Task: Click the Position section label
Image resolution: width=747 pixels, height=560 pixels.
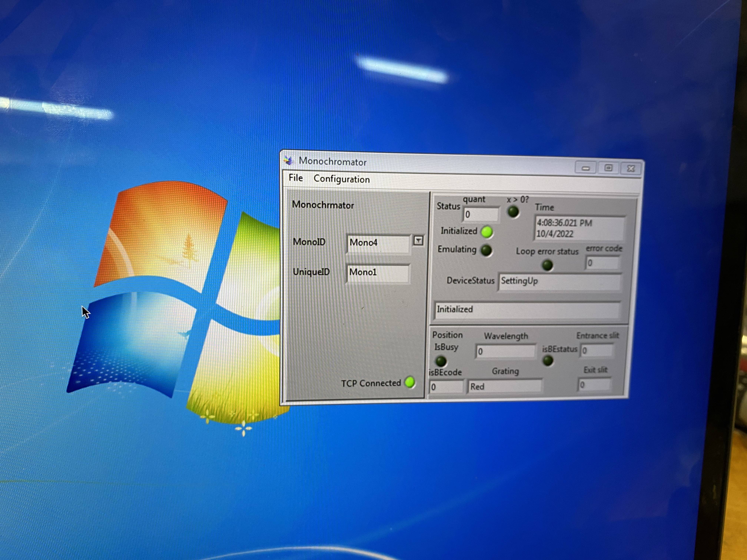Action: coord(447,335)
